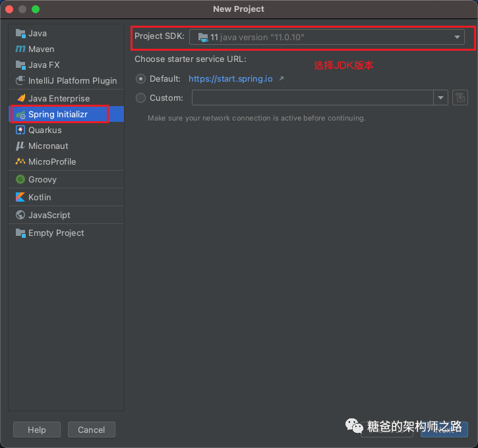Click the import icon beside the Custom URL field
The image size is (478, 448).
460,98
